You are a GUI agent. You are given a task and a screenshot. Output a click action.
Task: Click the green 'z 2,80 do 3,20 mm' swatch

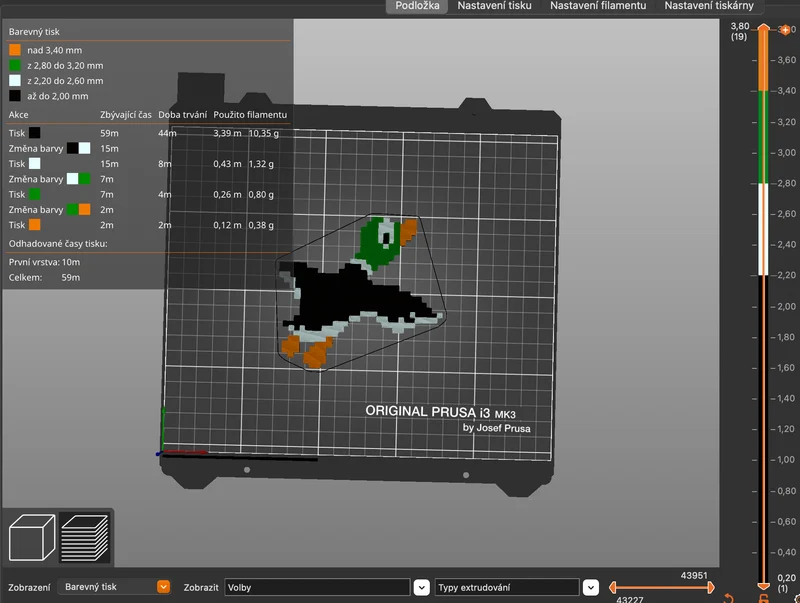(15, 65)
